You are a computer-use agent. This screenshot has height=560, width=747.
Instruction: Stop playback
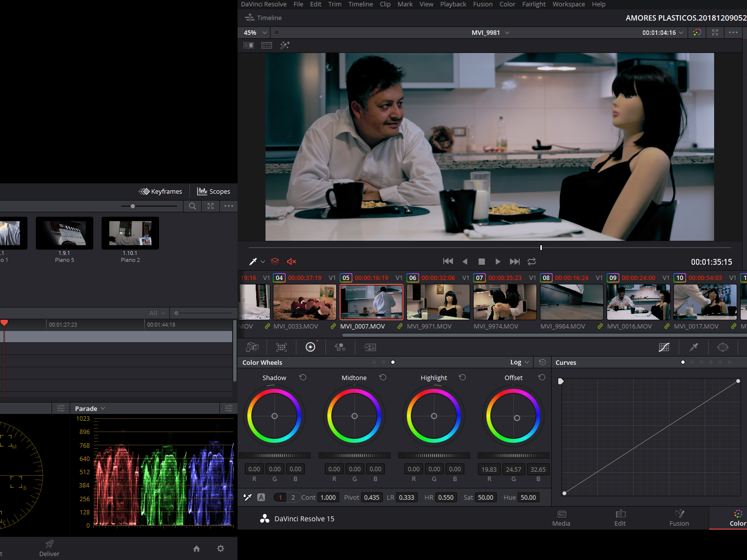[x=481, y=262]
